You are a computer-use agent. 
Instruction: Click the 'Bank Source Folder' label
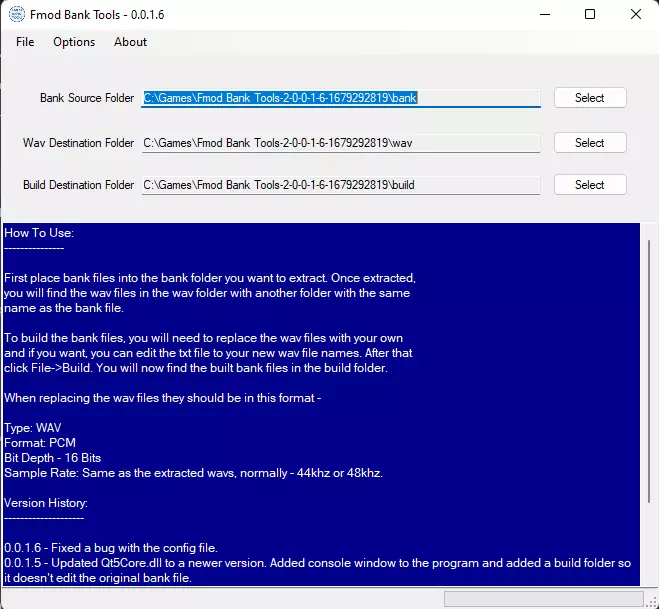[x=87, y=98]
